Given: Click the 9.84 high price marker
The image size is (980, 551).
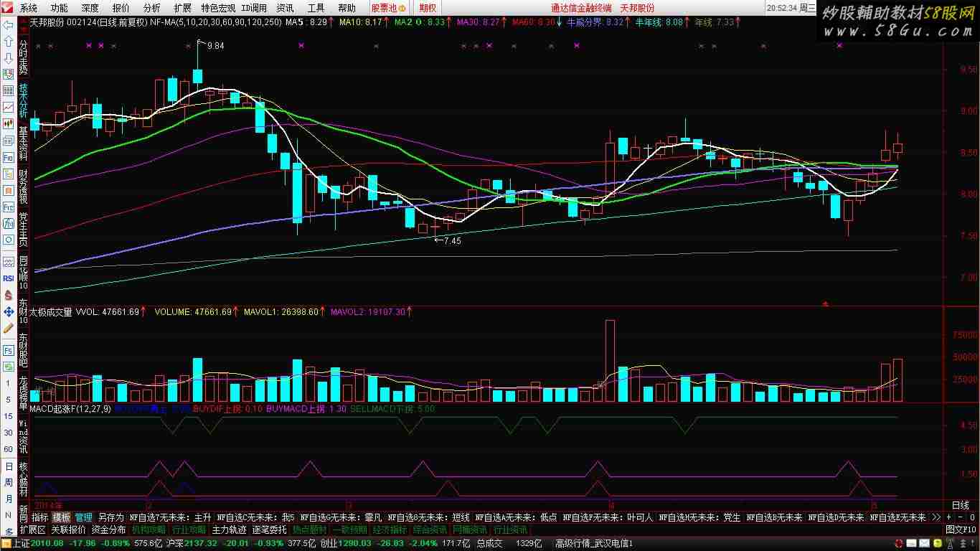Looking at the screenshot, I should 215,45.
